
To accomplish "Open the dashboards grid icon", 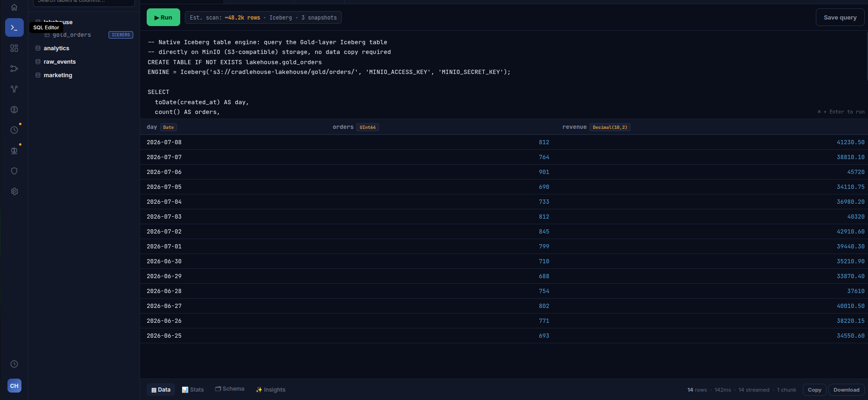I will pyautogui.click(x=14, y=48).
